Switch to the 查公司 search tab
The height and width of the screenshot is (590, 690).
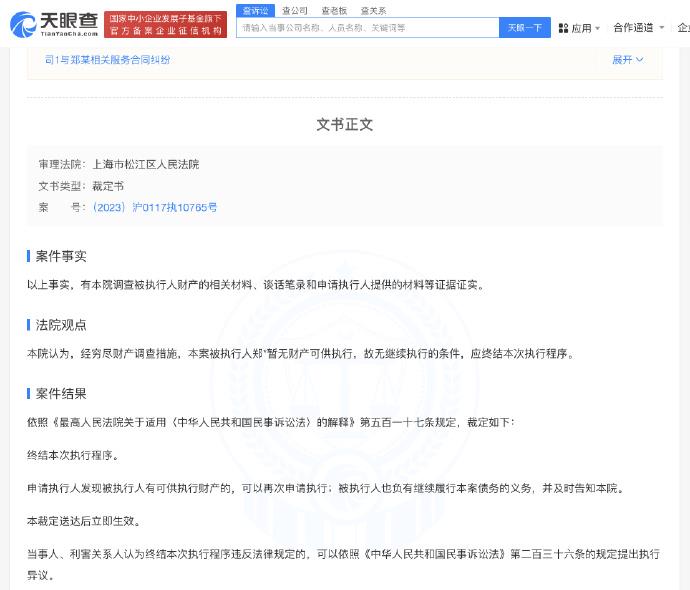pos(294,10)
